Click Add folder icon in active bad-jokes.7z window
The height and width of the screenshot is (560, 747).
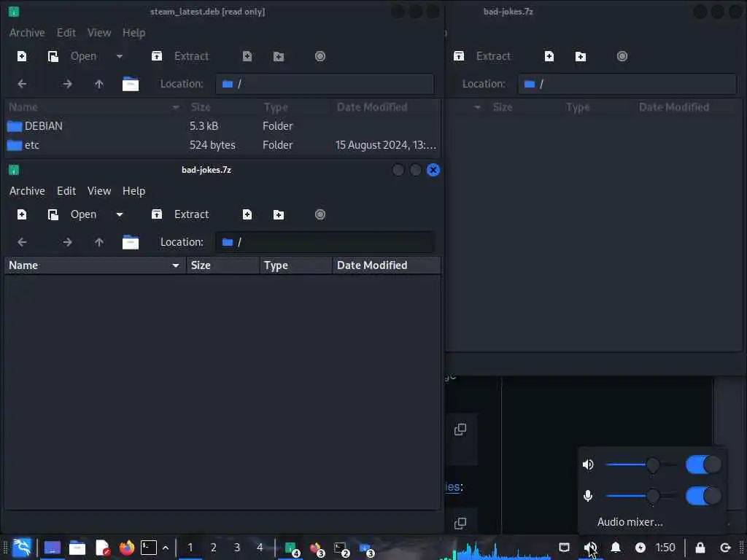pyautogui.click(x=279, y=215)
